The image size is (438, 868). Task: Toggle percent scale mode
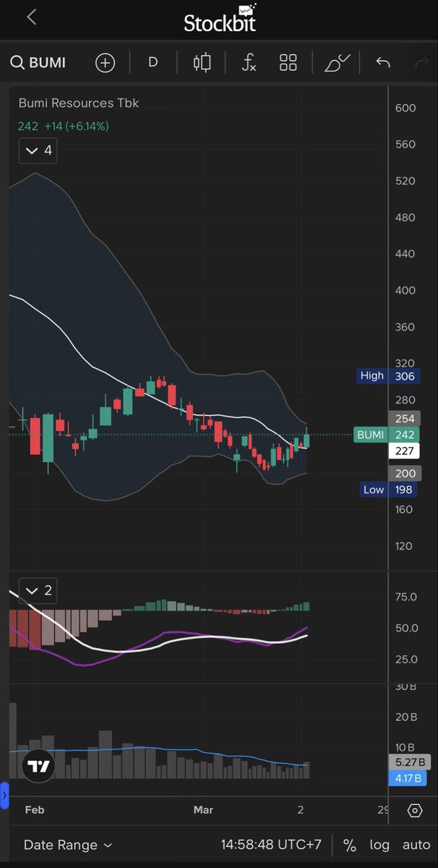350,845
